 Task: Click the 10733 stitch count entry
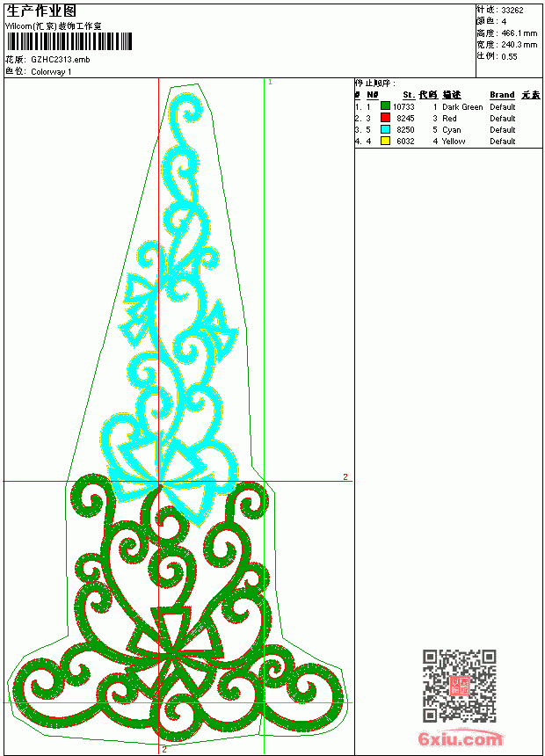[403, 107]
